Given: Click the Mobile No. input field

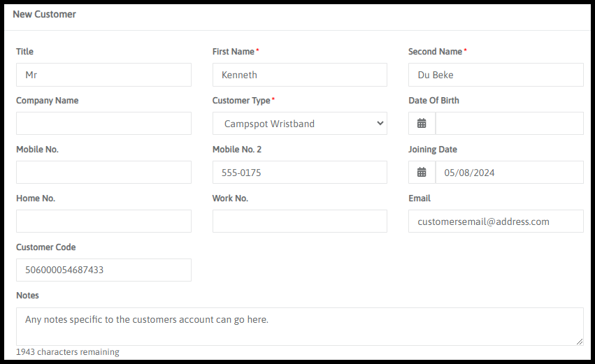Looking at the screenshot, I should point(103,173).
